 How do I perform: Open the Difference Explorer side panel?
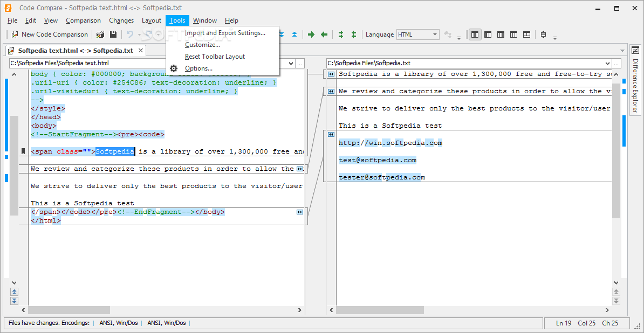(x=635, y=80)
